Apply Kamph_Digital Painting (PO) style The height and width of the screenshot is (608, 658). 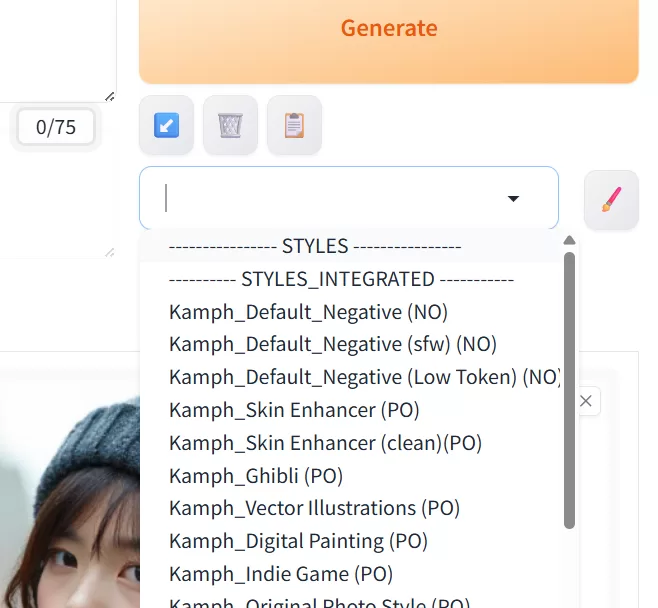(352, 541)
